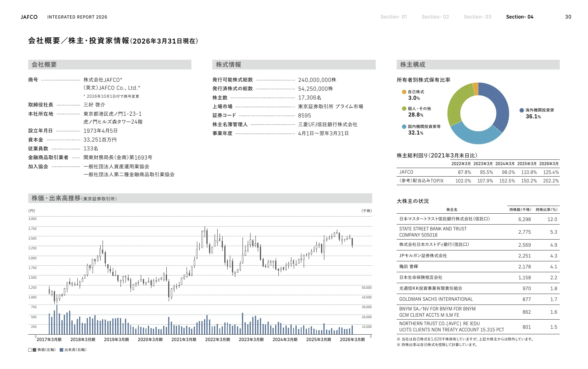The height and width of the screenshot is (369, 588).
Task: Click the president name 三好 啓介
Action: click(x=94, y=105)
